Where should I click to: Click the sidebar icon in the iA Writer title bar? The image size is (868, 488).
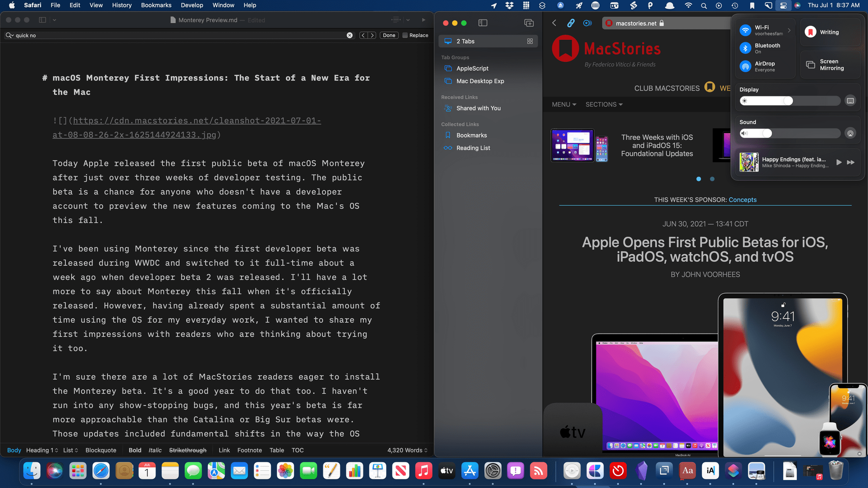42,20
